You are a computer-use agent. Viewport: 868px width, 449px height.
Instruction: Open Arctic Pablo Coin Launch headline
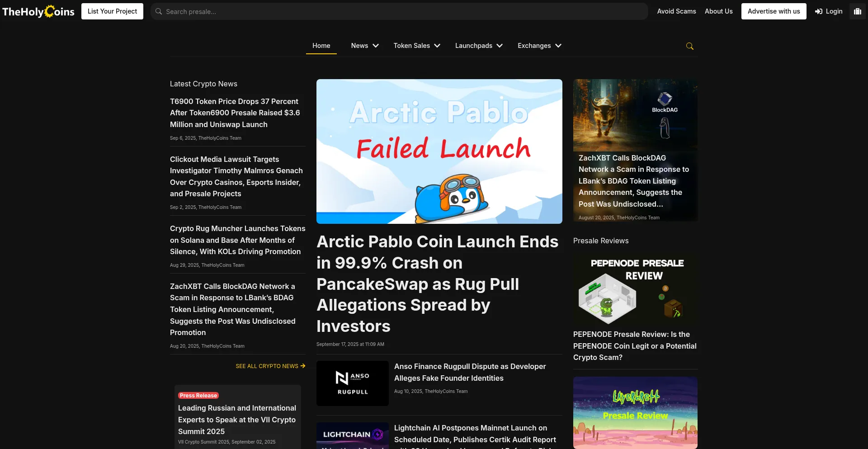click(438, 284)
